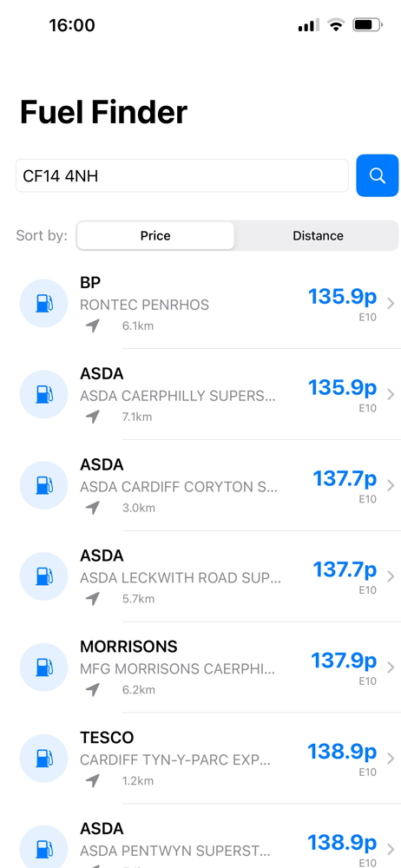Click the fuel pump icon beside BP
Screen dimensions: 401x868
coord(43,303)
